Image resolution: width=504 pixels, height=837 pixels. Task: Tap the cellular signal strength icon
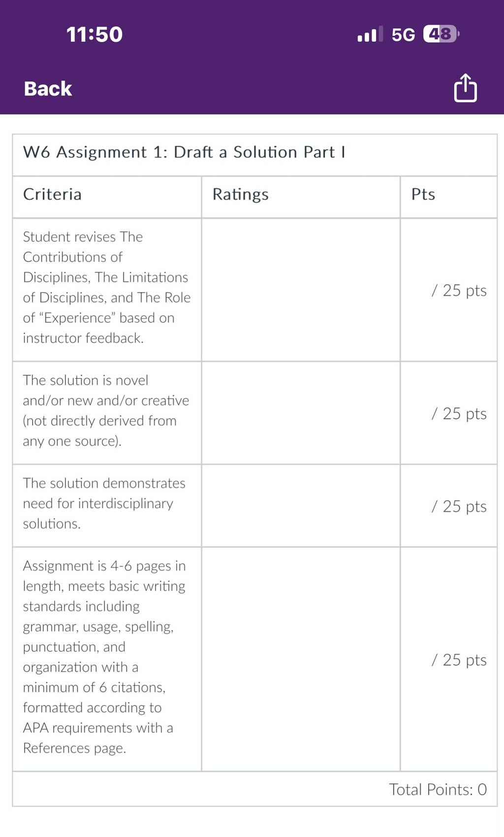370,34
